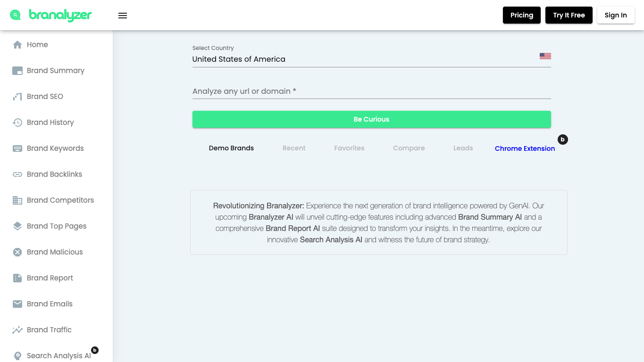644x362 pixels.
Task: Click the Search Analysis AI icon
Action: pos(17,356)
